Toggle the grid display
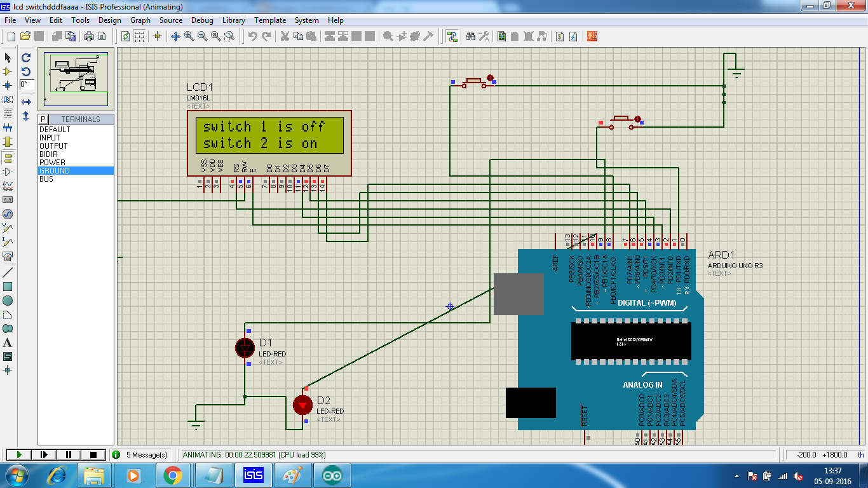Image resolution: width=868 pixels, height=488 pixels. pos(139,37)
